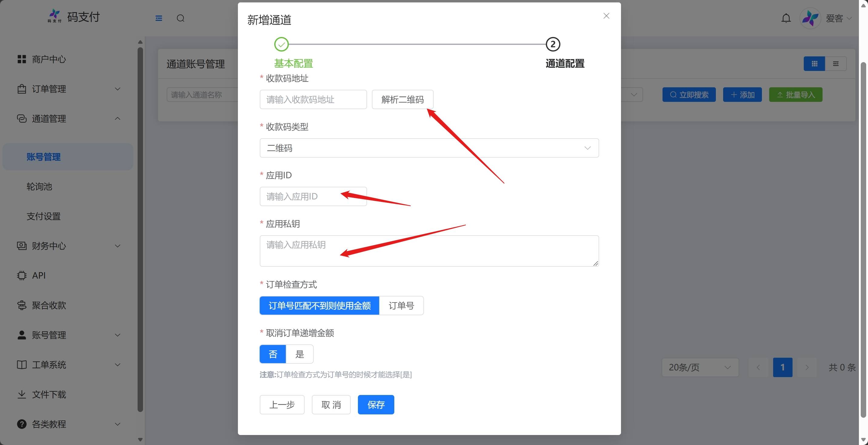Screen dimensions: 868x445
Task: Click 立即搜索 in the background page
Action: (x=689, y=95)
